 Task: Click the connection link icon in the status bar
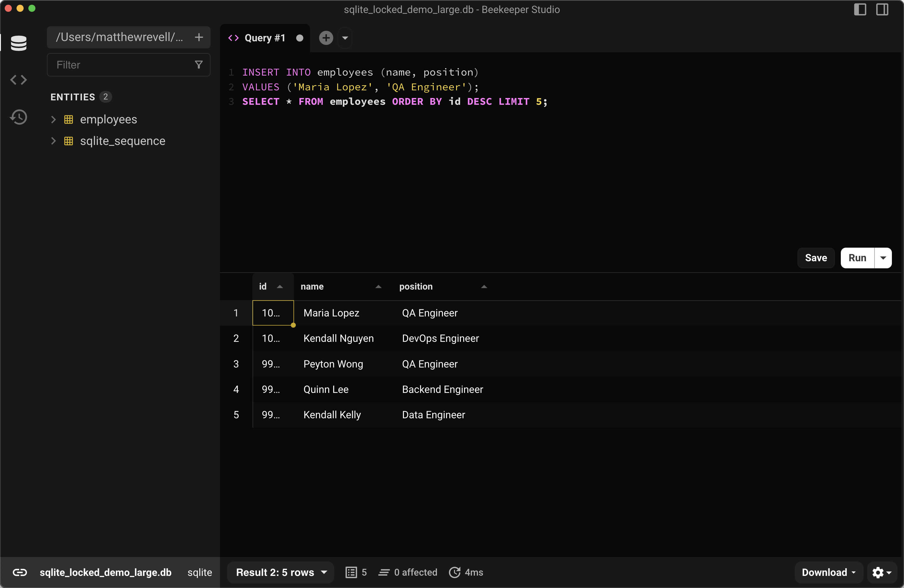pyautogui.click(x=20, y=572)
